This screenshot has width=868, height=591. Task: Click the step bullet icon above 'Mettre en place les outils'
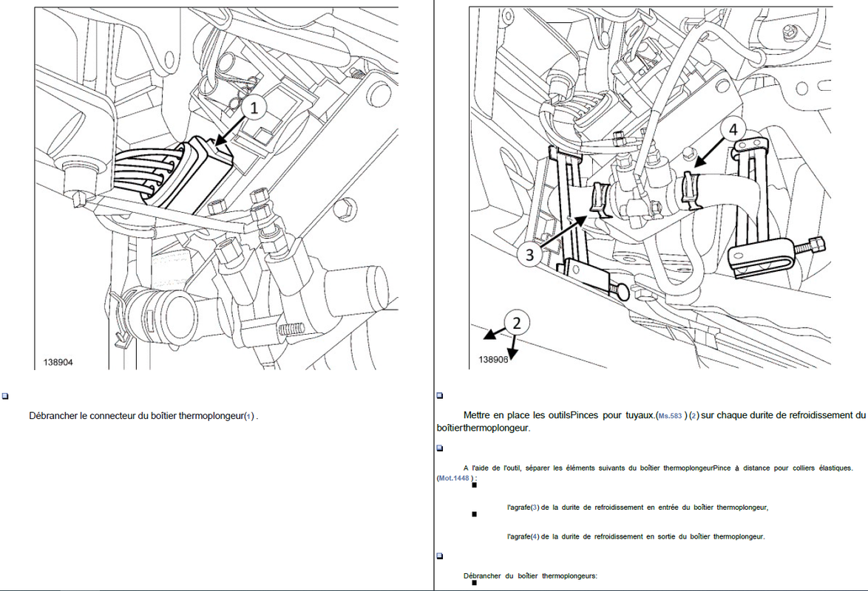(x=439, y=396)
